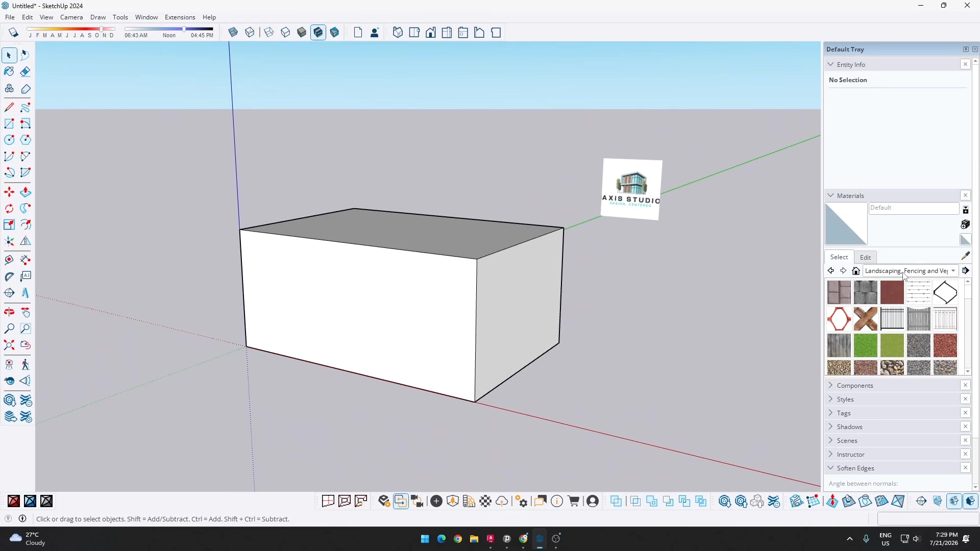Viewport: 980px width, 551px height.
Task: Toggle the X-Ray face style
Action: pyautogui.click(x=233, y=33)
